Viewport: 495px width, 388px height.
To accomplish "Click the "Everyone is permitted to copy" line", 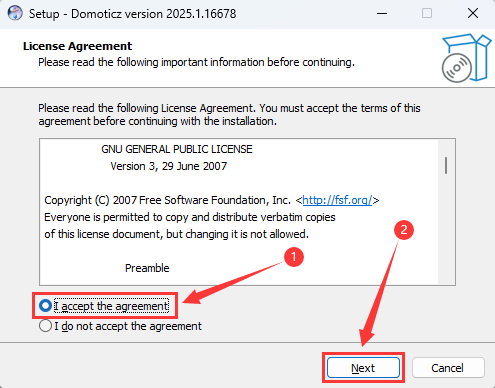I will pos(190,217).
